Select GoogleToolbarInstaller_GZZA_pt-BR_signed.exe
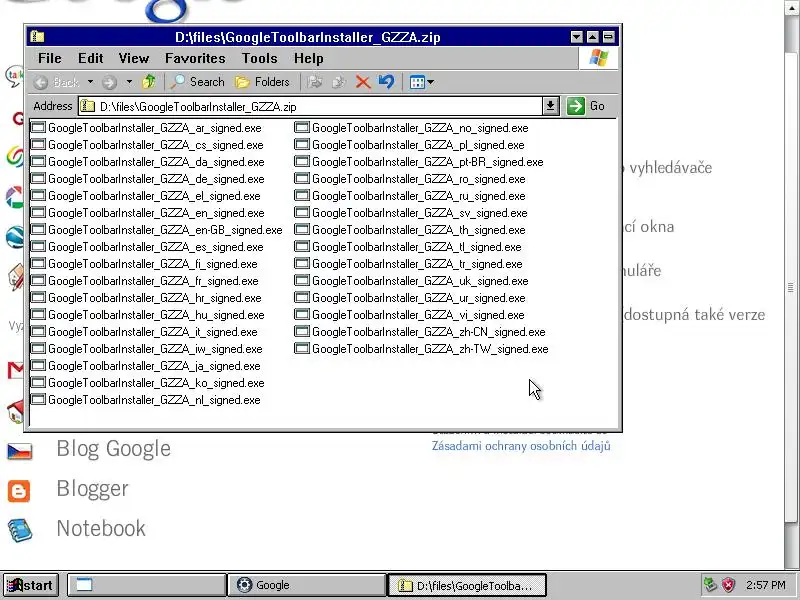Viewport: 800px width, 600px height. (419, 162)
